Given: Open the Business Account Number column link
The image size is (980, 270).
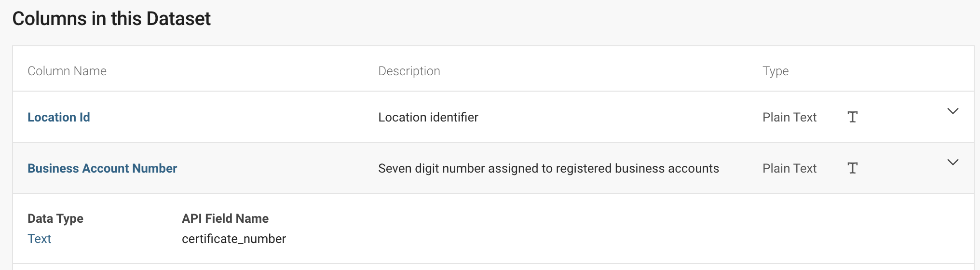Looking at the screenshot, I should [102, 168].
